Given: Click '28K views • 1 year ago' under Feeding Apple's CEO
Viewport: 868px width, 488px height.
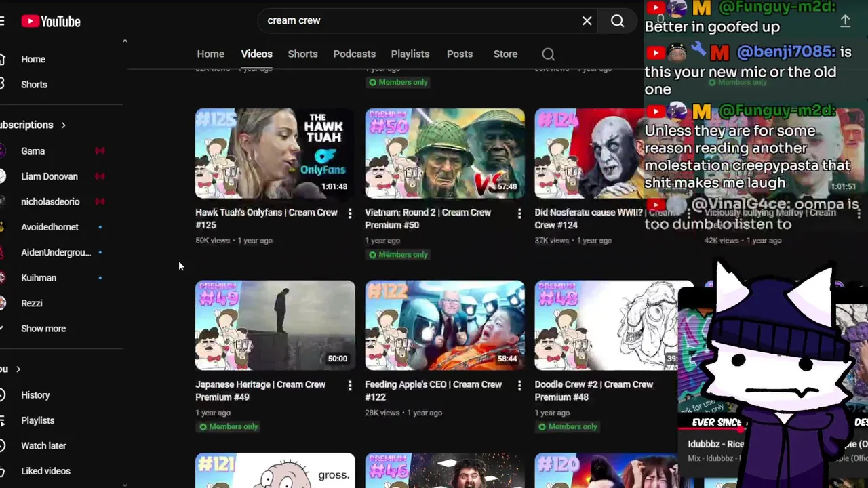Looking at the screenshot, I should click(x=403, y=413).
